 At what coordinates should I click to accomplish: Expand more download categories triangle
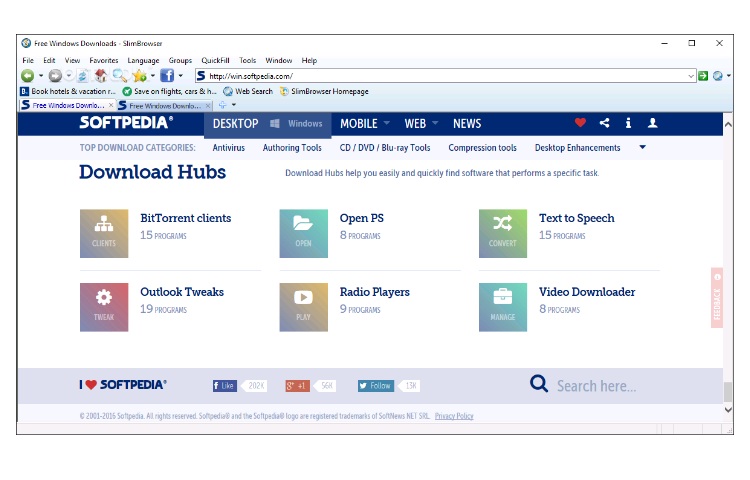642,147
